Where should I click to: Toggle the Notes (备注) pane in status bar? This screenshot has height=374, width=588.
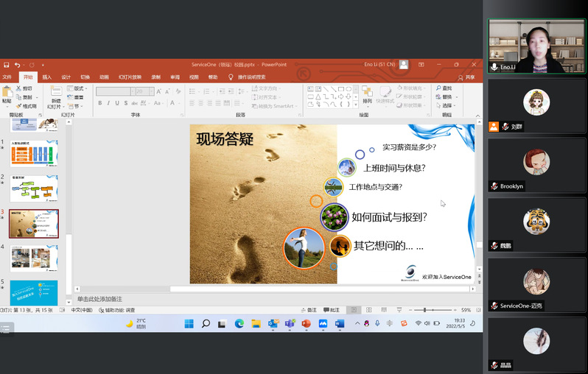click(309, 310)
